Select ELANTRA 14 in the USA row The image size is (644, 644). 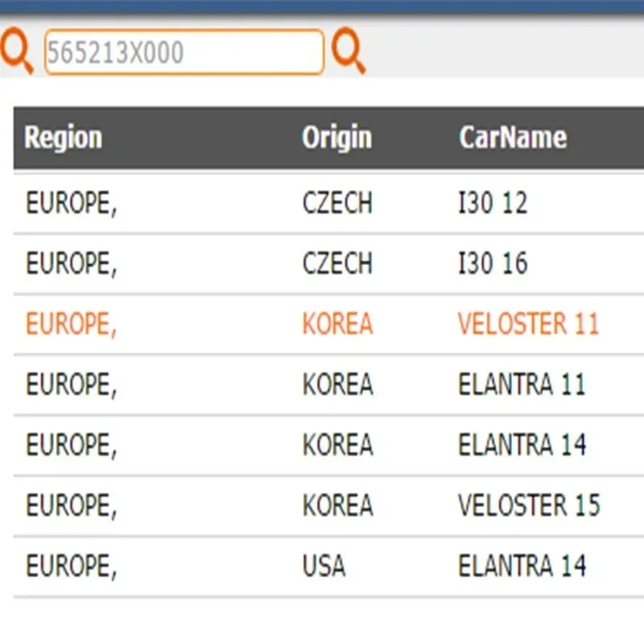522,565
